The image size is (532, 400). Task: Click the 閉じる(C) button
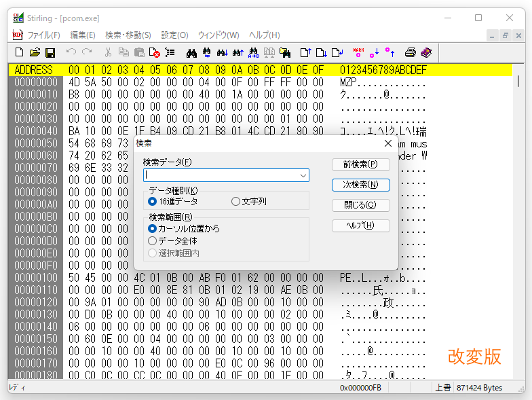(361, 205)
